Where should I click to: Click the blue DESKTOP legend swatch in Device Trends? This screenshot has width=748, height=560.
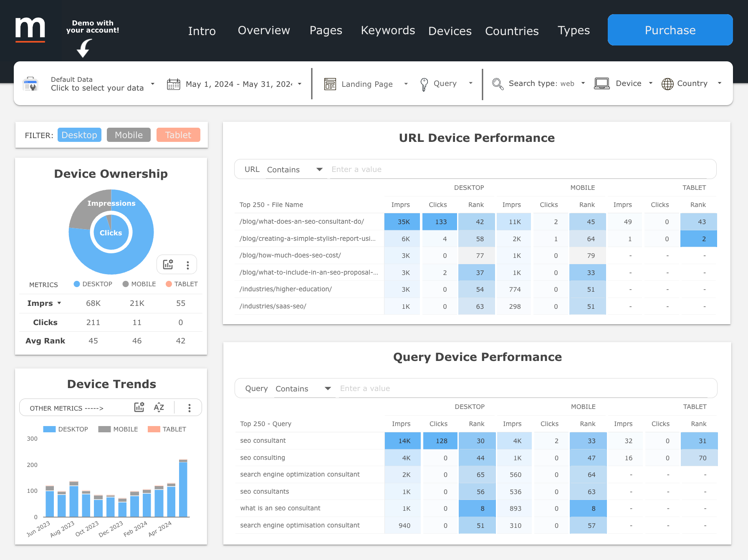[49, 429]
